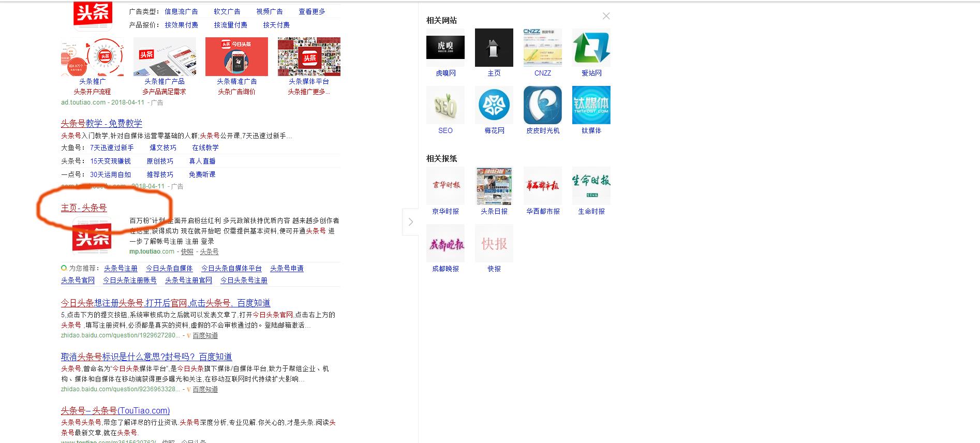Select the 成都晚报 newspaper icon
The image size is (980, 443).
tap(445, 243)
